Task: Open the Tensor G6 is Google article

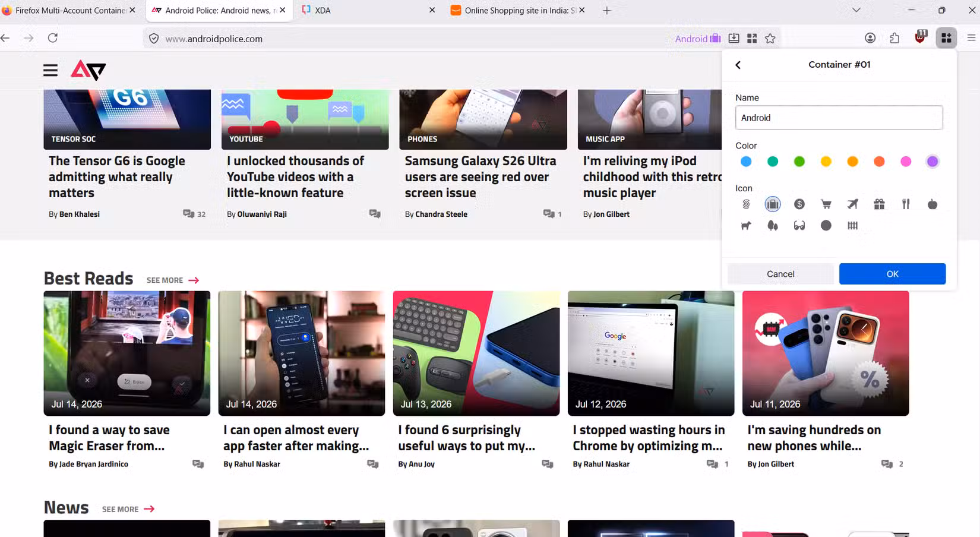Action: point(117,177)
